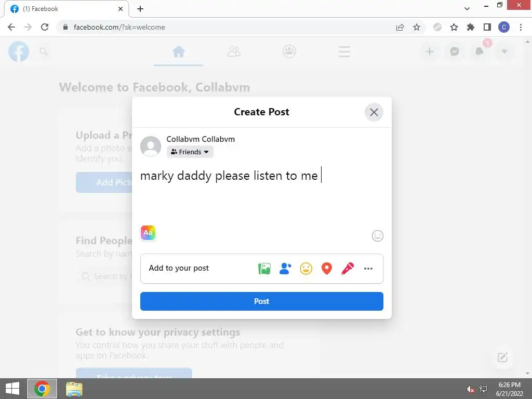Close the Facebook tab
The height and width of the screenshot is (399, 532).
(121, 9)
